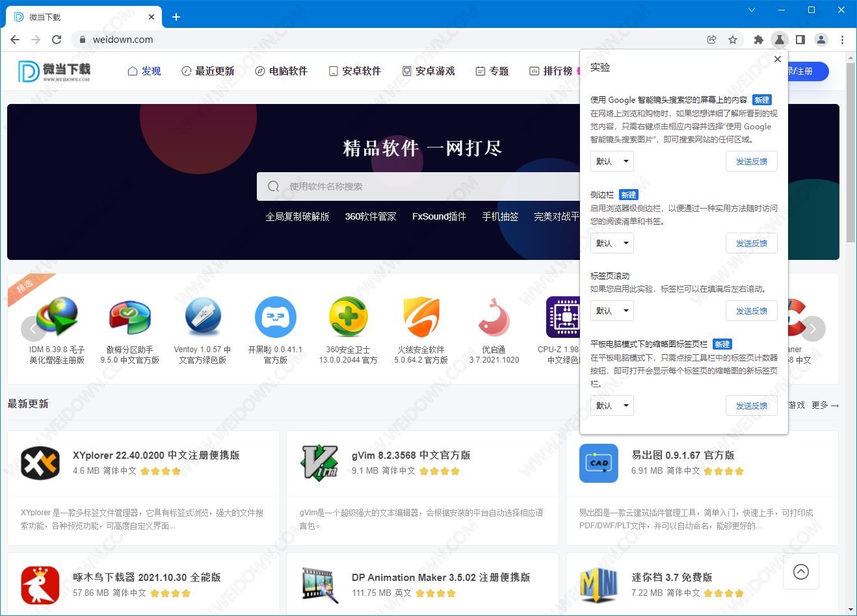The height and width of the screenshot is (616, 857).
Task: Click the 全局复制破解版 hot search link
Action: tap(297, 216)
